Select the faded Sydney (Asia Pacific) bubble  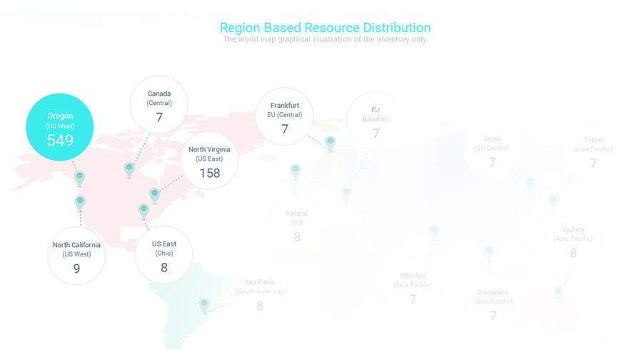tap(573, 240)
